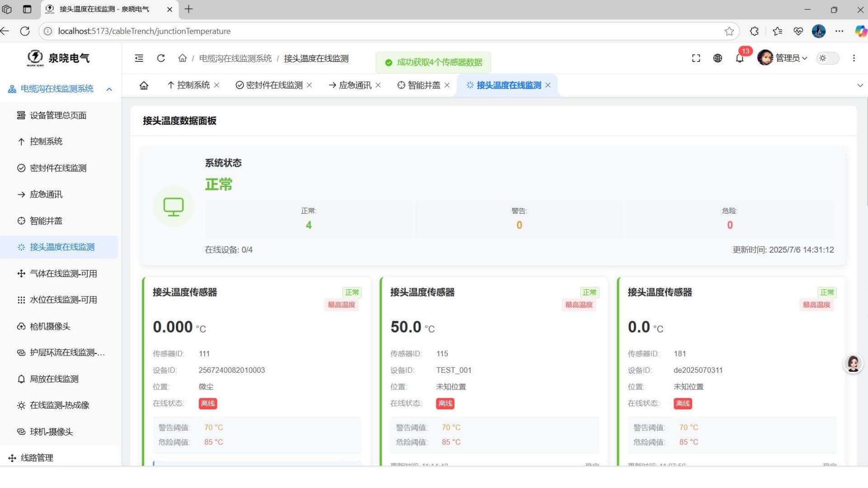
Task: Open the browser extensions puzzle icon
Action: pos(754,31)
